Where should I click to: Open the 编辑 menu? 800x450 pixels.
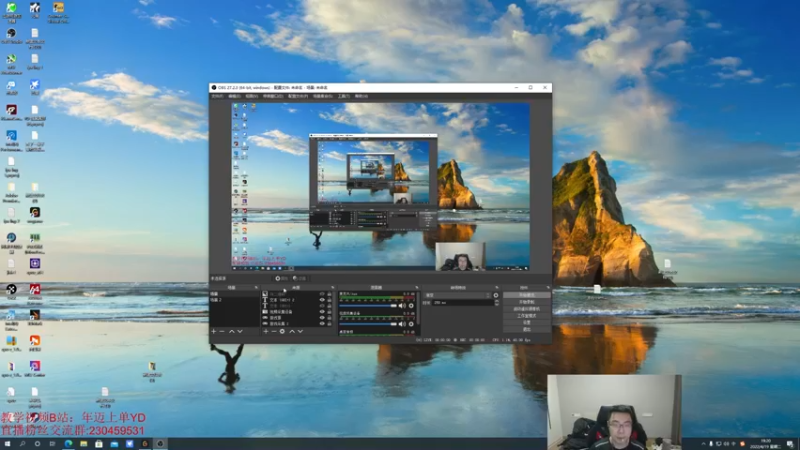234,96
